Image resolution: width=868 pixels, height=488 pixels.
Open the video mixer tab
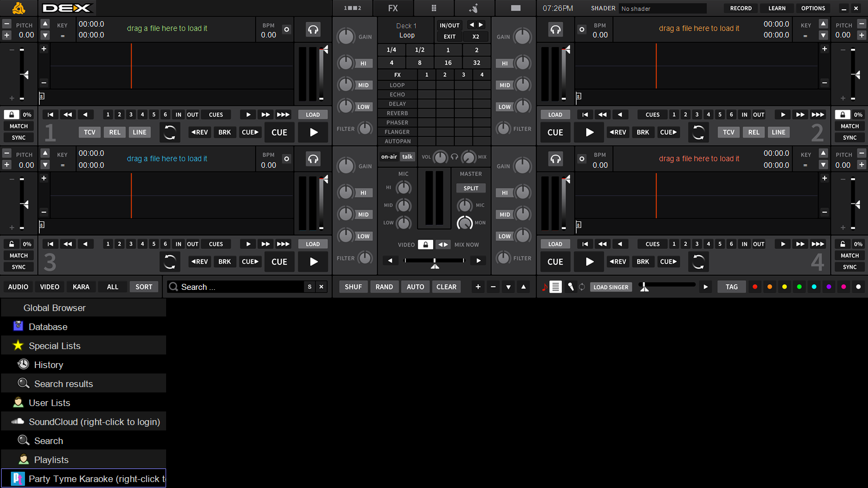[516, 8]
